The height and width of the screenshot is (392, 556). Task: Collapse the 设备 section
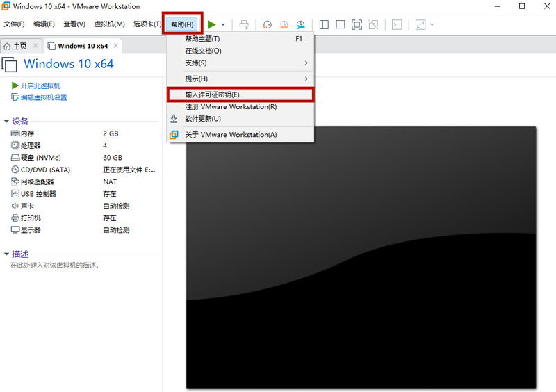click(6, 122)
